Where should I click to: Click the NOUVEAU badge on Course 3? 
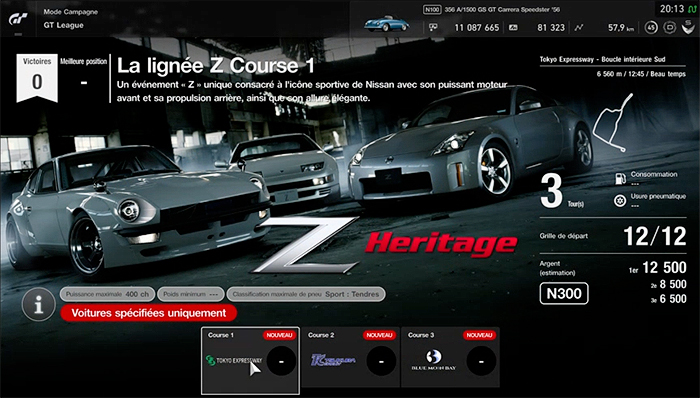479,335
